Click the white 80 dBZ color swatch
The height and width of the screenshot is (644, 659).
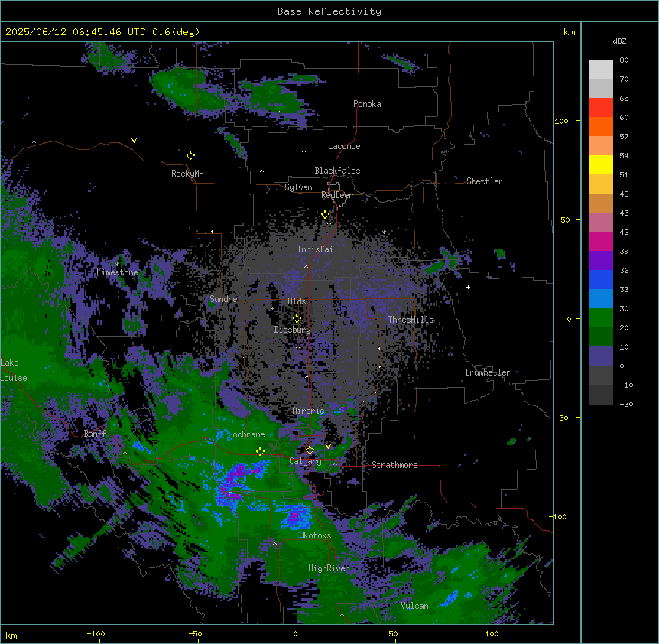click(601, 69)
